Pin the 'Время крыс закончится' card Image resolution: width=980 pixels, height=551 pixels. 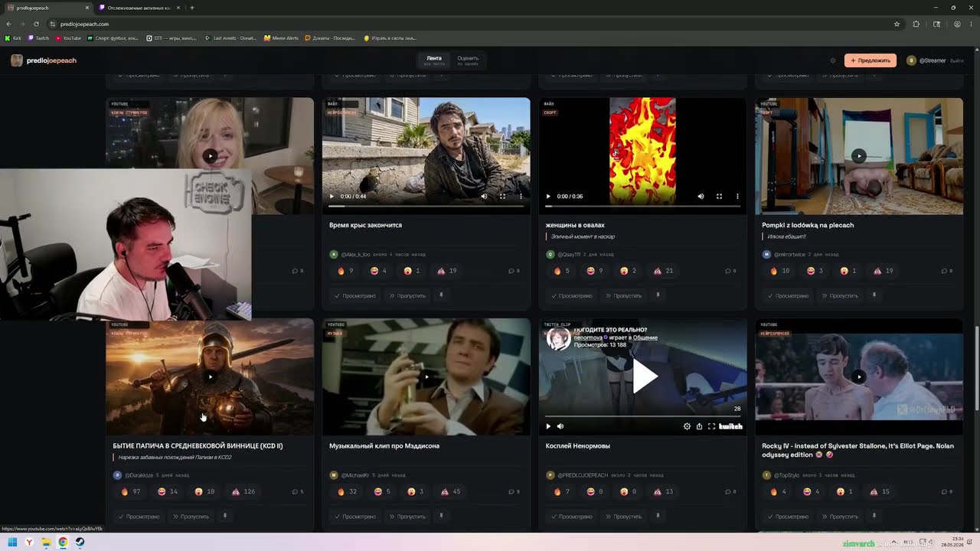pos(441,295)
